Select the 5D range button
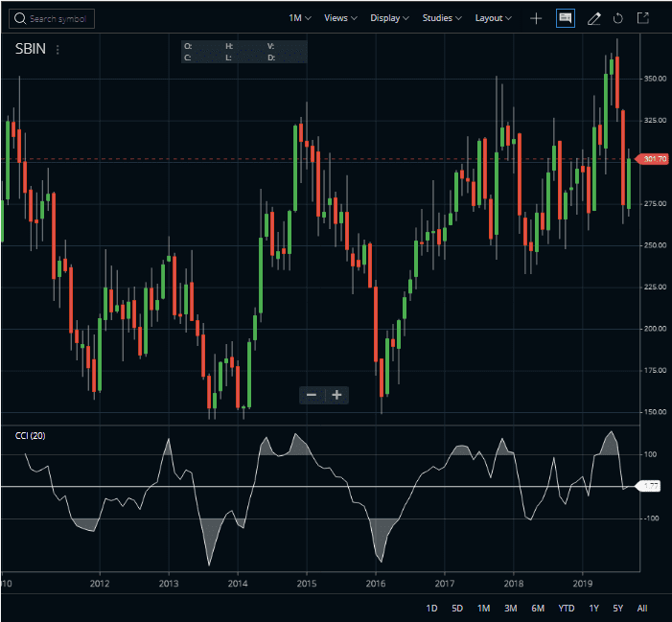 click(x=457, y=608)
